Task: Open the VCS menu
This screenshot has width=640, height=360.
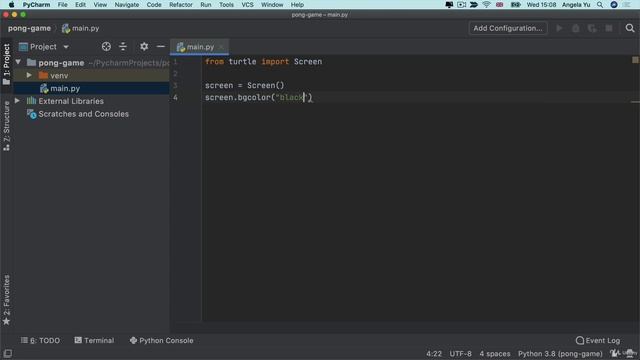Action: (x=247, y=5)
